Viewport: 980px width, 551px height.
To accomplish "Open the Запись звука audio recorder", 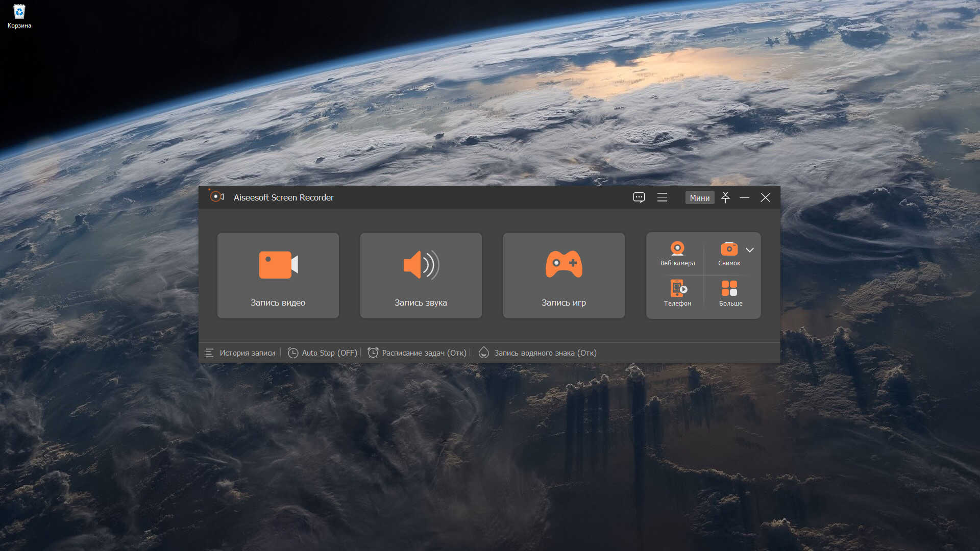I will pyautogui.click(x=421, y=275).
